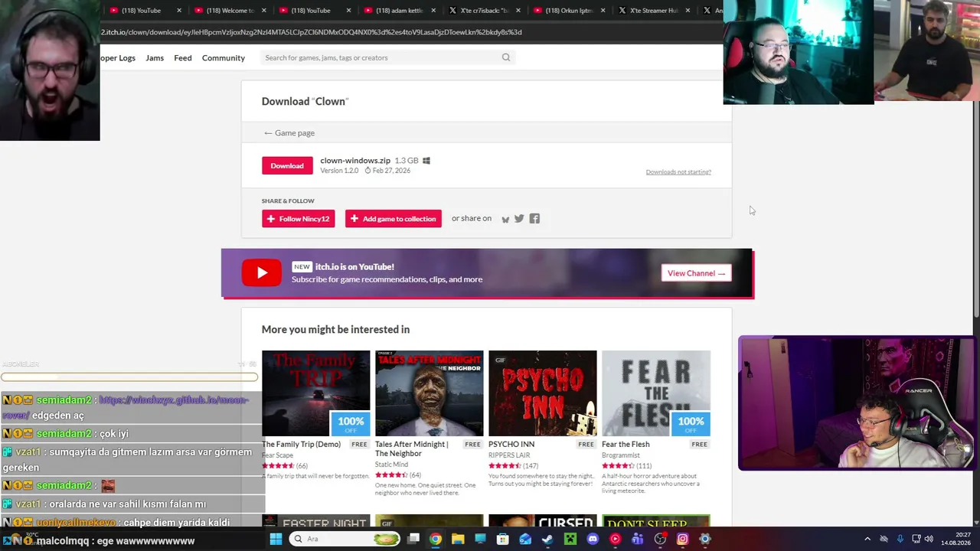Click View Channel in the YouTube banner
Screen dimensions: 980x551
tap(696, 273)
